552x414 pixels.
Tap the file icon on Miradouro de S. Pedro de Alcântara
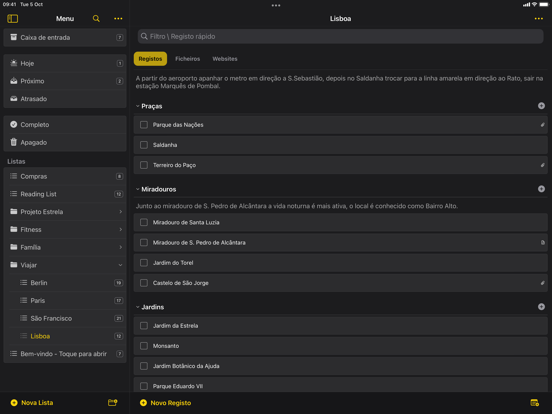542,242
